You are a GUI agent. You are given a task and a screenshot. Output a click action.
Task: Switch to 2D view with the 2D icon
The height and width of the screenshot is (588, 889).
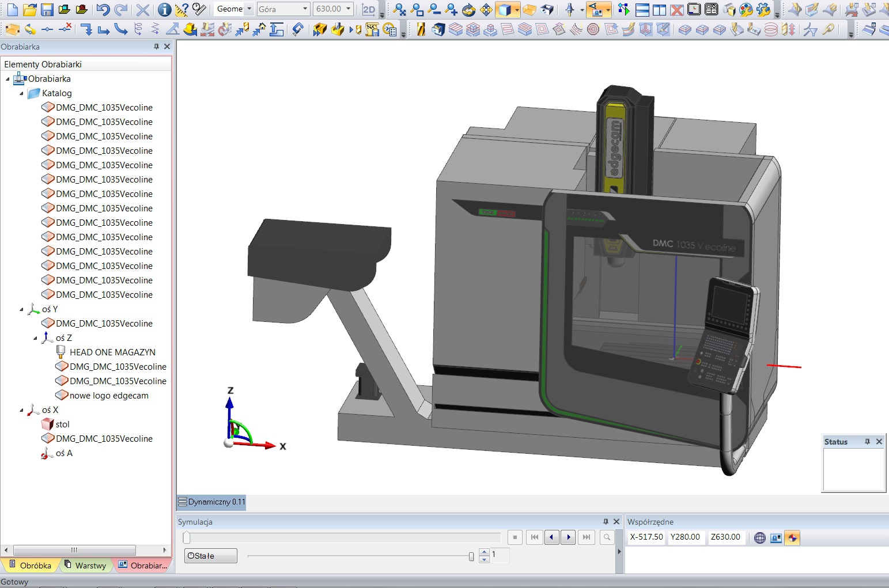pos(369,9)
